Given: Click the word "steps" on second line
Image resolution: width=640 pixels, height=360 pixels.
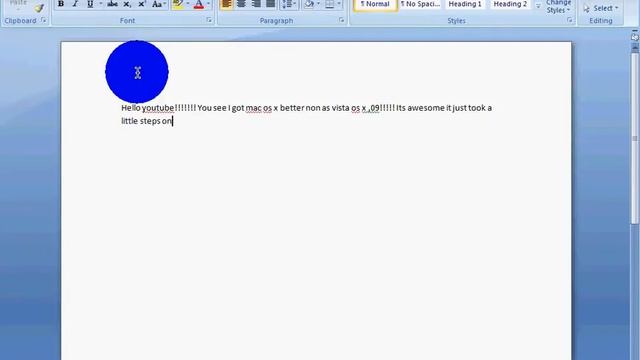Looking at the screenshot, I should pyautogui.click(x=150, y=121).
